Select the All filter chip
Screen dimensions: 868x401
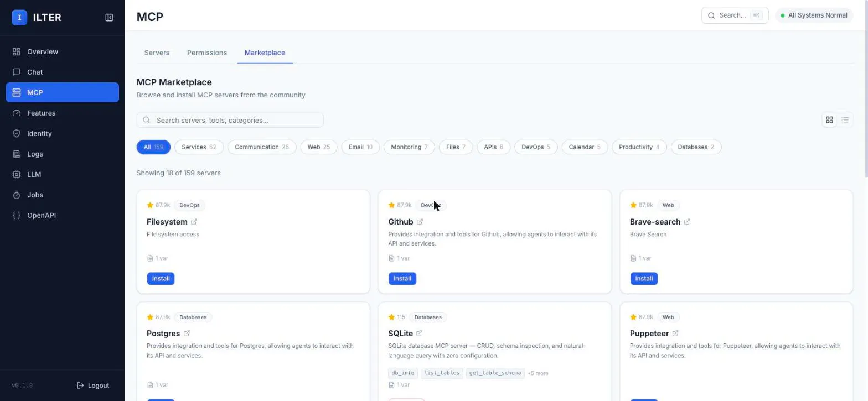point(153,147)
